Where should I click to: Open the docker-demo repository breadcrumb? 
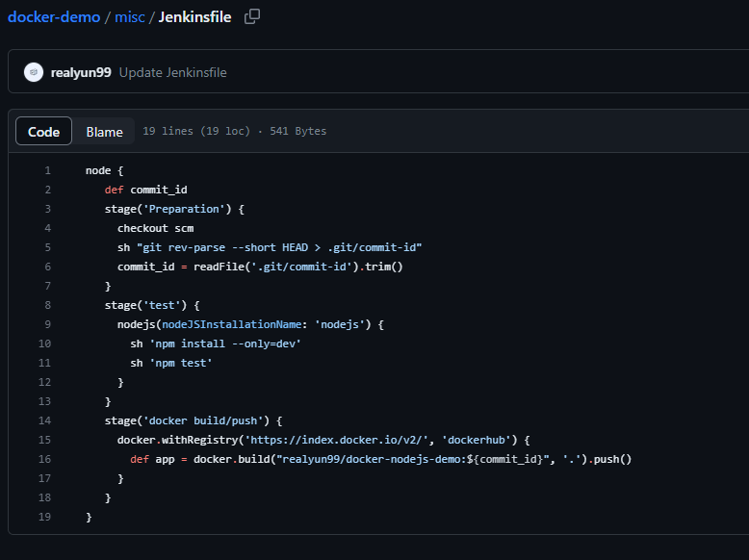[x=54, y=17]
